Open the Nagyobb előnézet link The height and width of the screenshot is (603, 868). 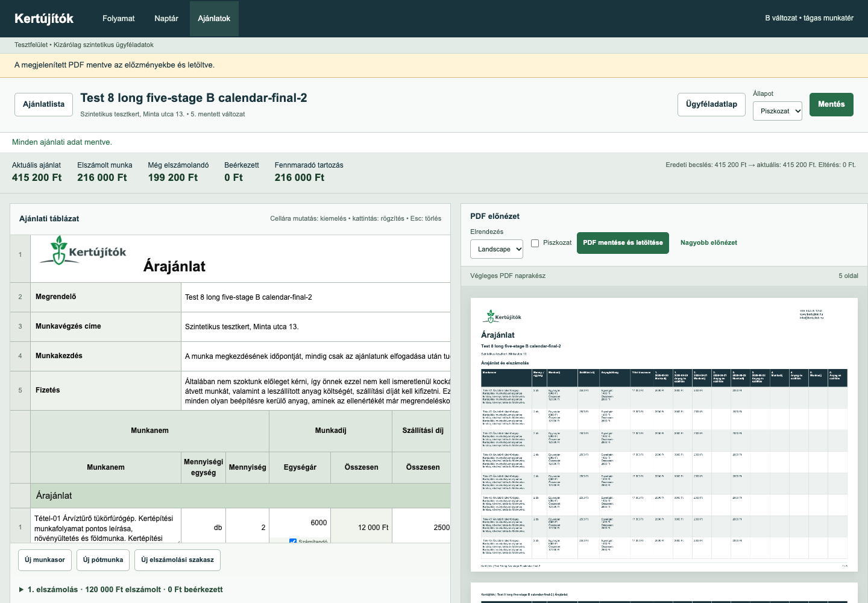click(x=709, y=243)
